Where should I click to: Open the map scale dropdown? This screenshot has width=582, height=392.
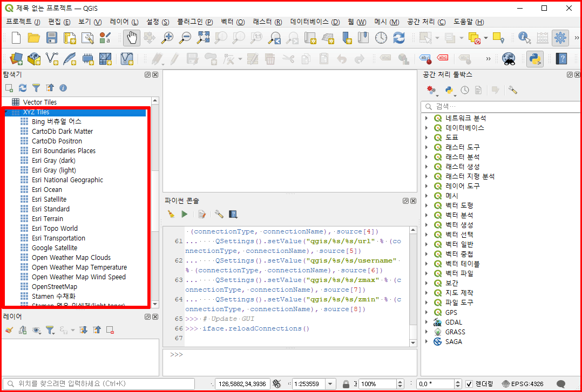330,384
